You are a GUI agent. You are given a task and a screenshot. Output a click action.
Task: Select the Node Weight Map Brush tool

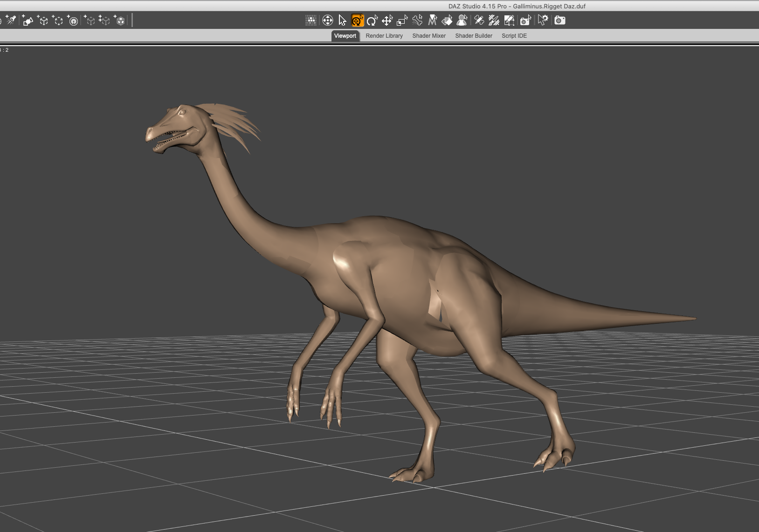pos(494,20)
